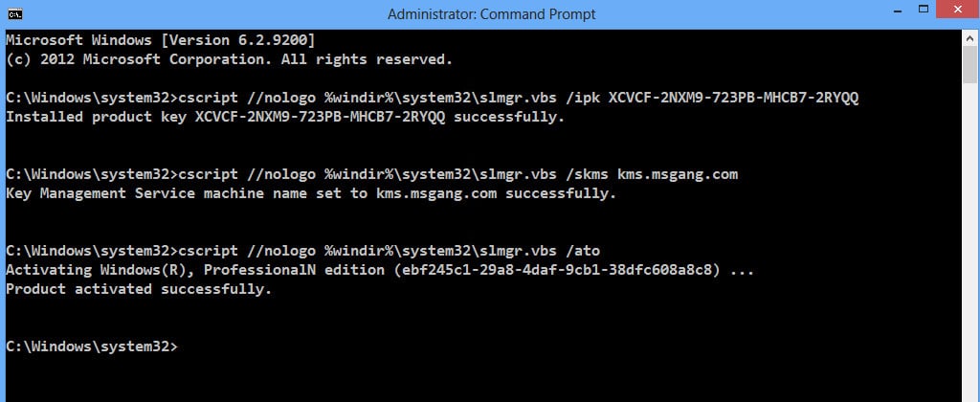Image resolution: width=980 pixels, height=402 pixels.
Task: Maximize the Command Prompt window
Action: [x=924, y=10]
